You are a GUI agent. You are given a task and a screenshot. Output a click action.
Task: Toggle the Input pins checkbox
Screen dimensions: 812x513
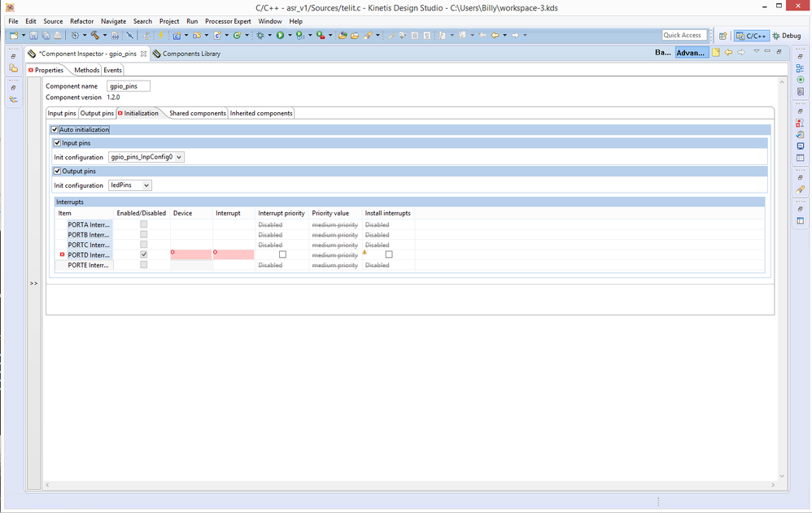(58, 143)
